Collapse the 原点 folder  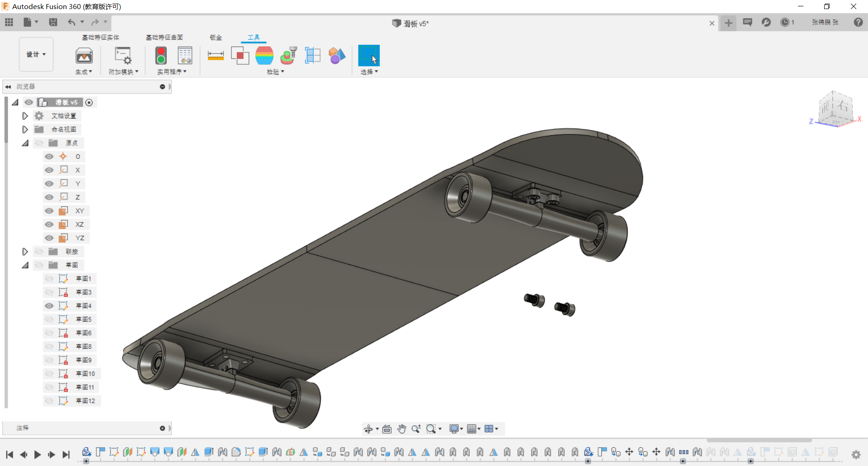tap(25, 143)
